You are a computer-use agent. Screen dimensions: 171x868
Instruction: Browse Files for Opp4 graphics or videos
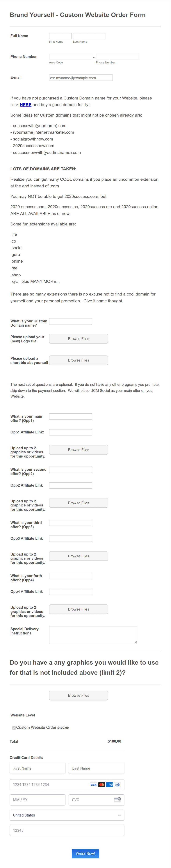pyautogui.click(x=79, y=609)
